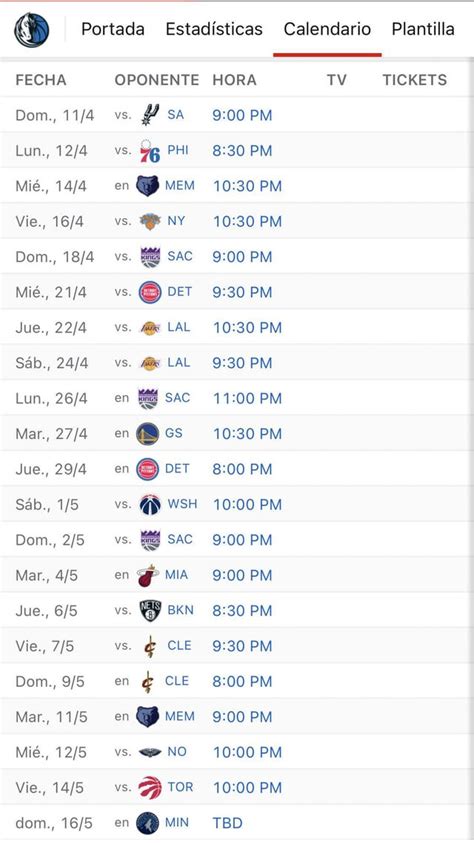Click the Heat logo on 4/5 row
Viewport: 474px width, 843px height.
tap(148, 575)
